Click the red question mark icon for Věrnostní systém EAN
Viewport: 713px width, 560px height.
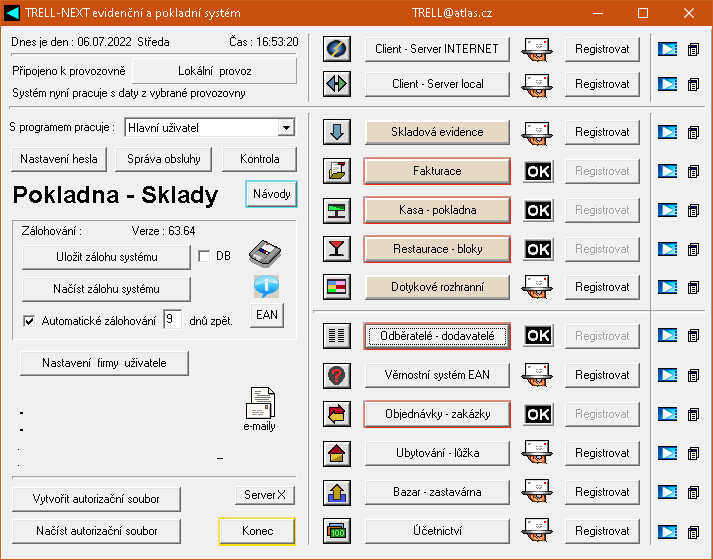coord(336,375)
